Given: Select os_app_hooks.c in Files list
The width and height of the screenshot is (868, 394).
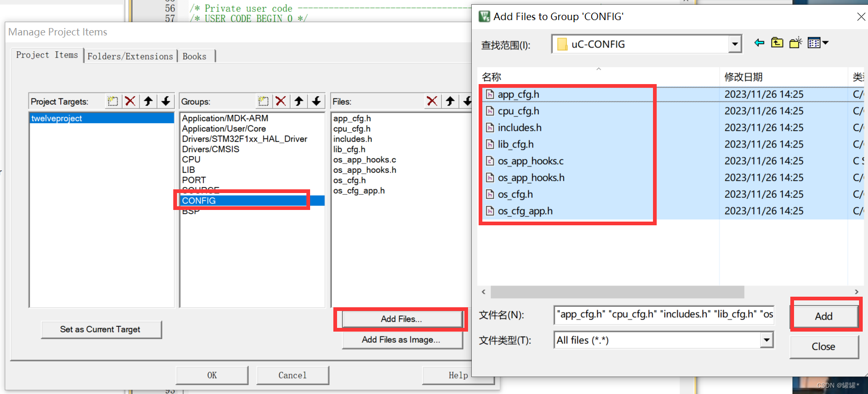Looking at the screenshot, I should tap(365, 160).
